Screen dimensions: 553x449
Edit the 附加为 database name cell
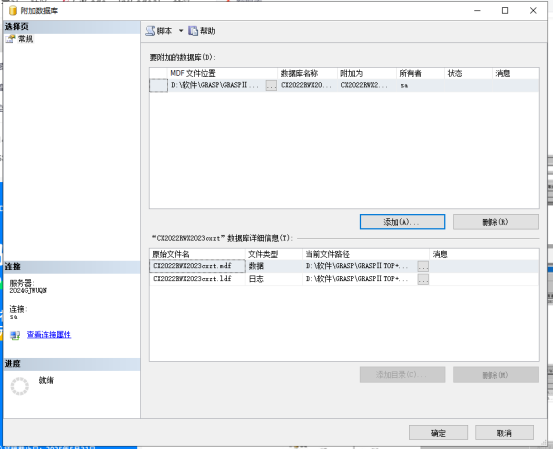coord(367,85)
